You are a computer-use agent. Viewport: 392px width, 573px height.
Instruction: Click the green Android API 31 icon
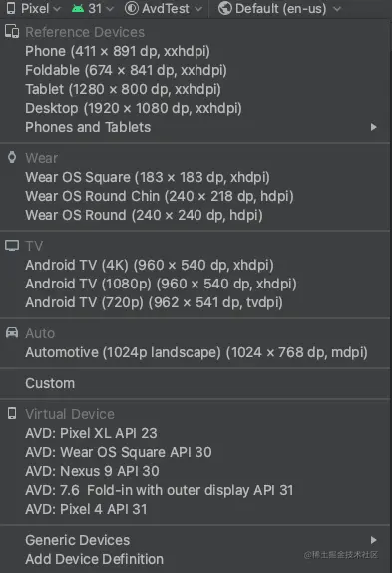[78, 8]
